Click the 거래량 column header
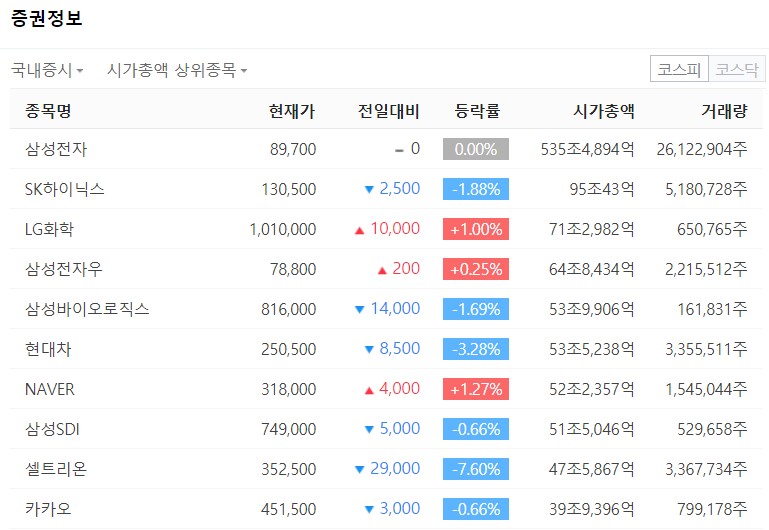Image resolution: width=769 pixels, height=530 pixels. pos(724,111)
